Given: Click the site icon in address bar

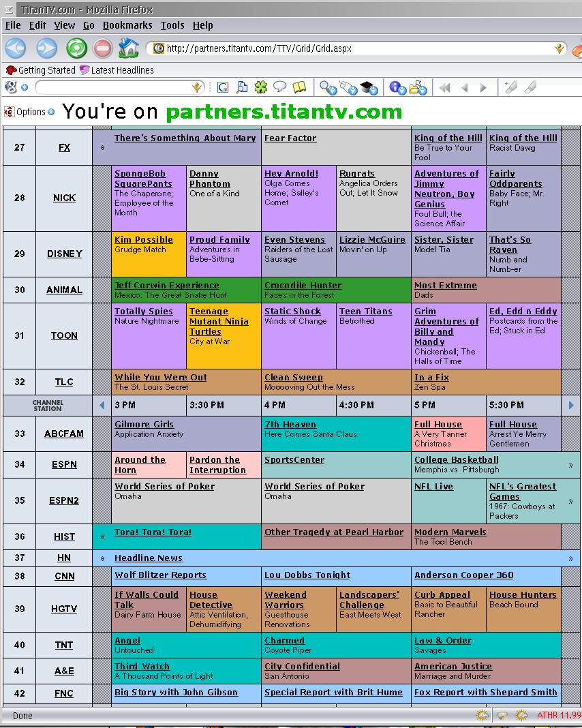Looking at the screenshot, I should click(x=158, y=48).
